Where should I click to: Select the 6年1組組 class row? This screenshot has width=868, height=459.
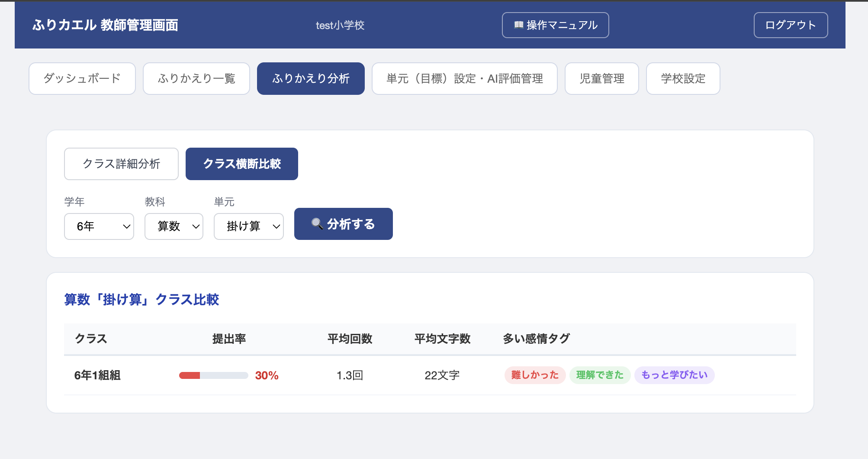(97, 375)
